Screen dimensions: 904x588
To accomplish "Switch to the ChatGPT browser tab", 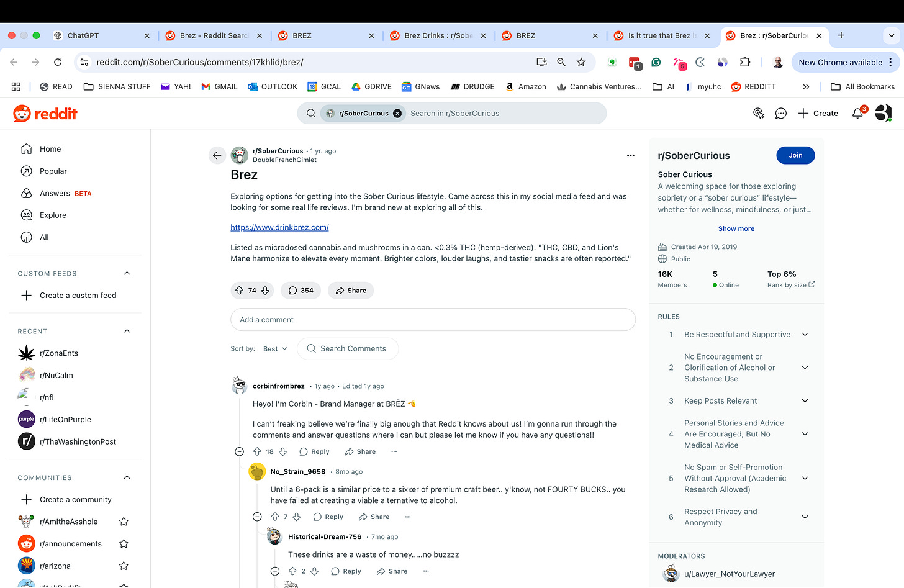I will click(x=101, y=35).
